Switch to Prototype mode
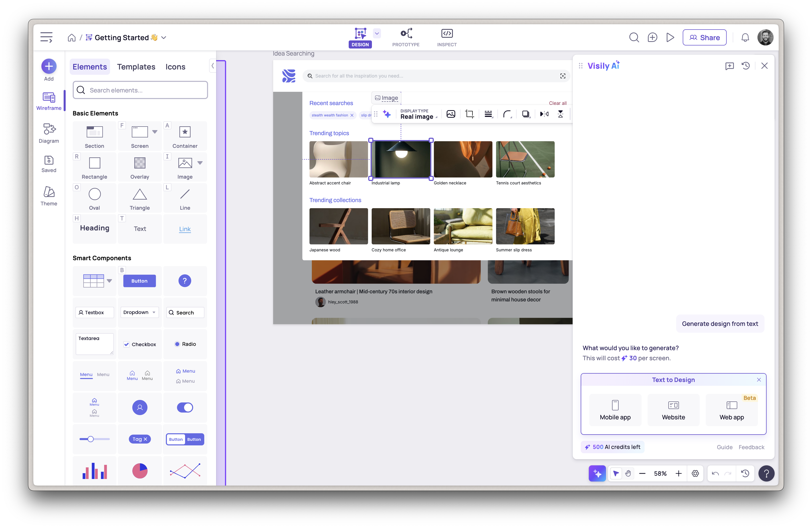Viewport: 812px width, 528px height. pyautogui.click(x=406, y=38)
